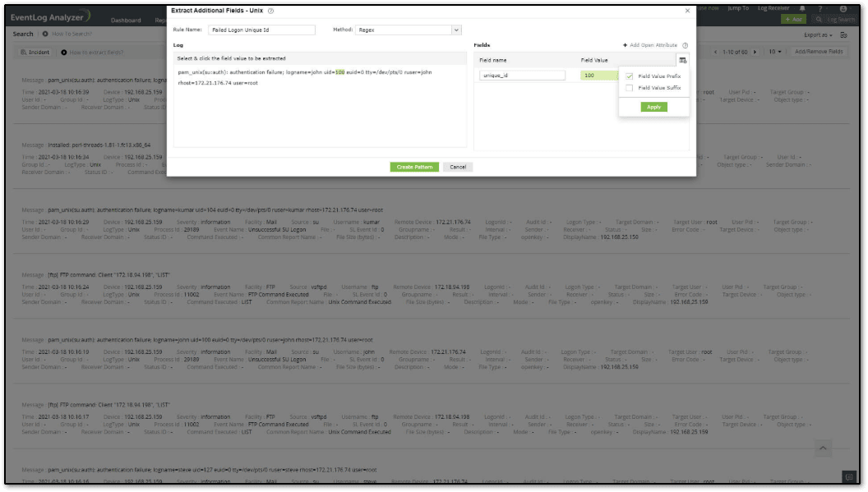Image resolution: width=868 pixels, height=492 pixels.
Task: Toggle the field options column icon
Action: coord(682,60)
